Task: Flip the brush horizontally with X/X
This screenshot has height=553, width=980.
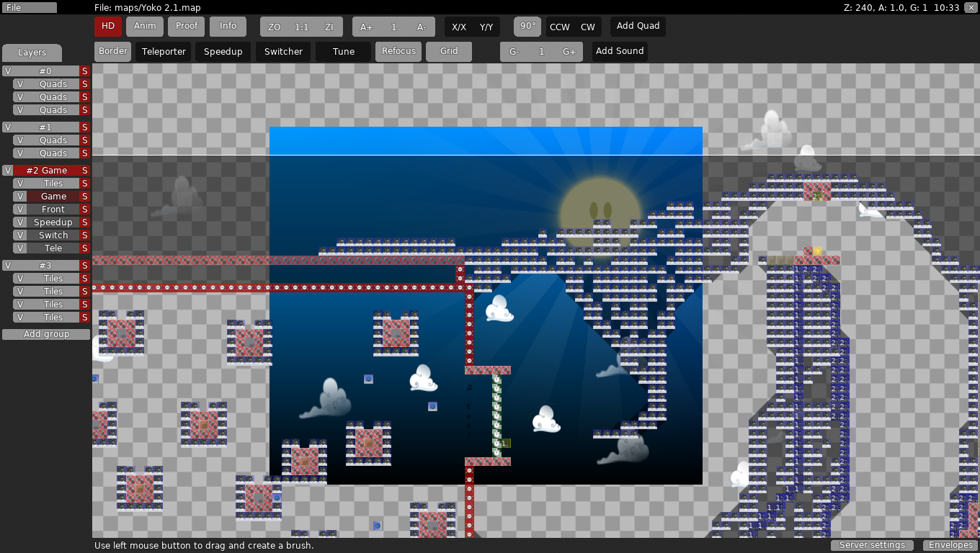Action: pos(459,26)
